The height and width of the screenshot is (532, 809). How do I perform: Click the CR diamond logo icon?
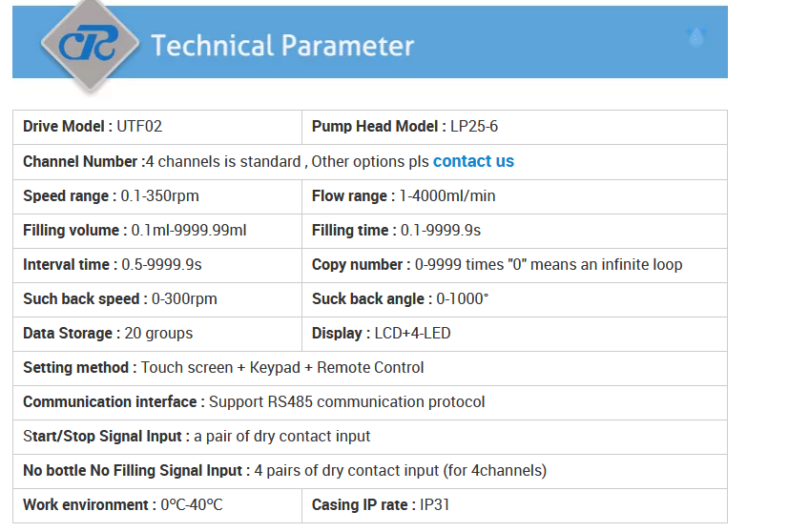[x=90, y=46]
